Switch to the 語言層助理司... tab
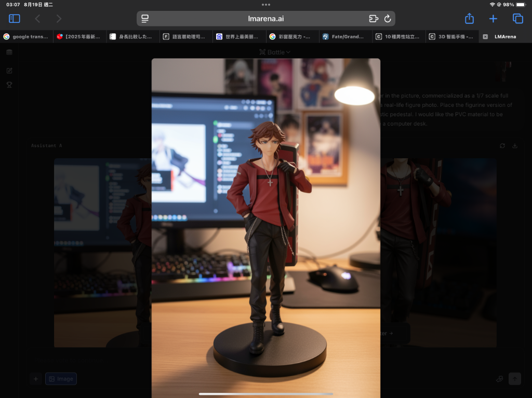Screen dimensions: 532x398 [x=187, y=37]
